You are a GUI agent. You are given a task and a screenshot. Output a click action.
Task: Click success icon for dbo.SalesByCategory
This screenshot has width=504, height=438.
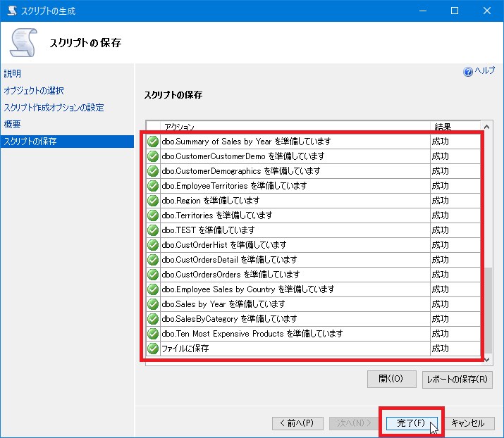(153, 319)
